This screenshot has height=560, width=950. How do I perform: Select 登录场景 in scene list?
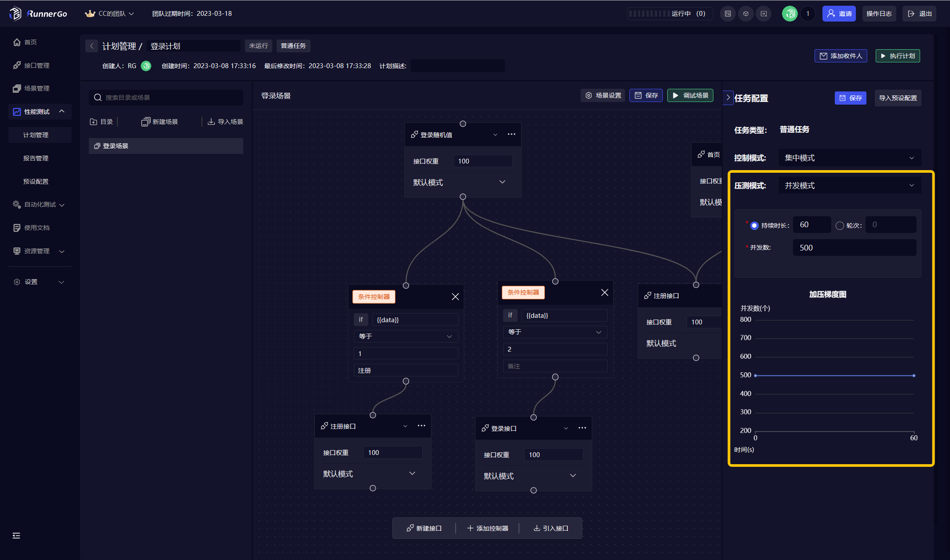pyautogui.click(x=166, y=146)
